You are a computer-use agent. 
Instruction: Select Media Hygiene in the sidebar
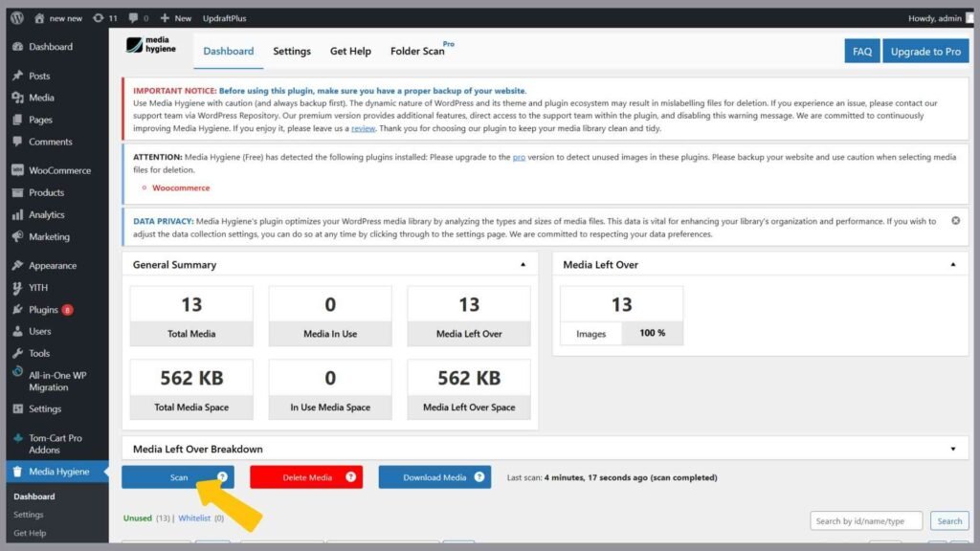pos(56,472)
